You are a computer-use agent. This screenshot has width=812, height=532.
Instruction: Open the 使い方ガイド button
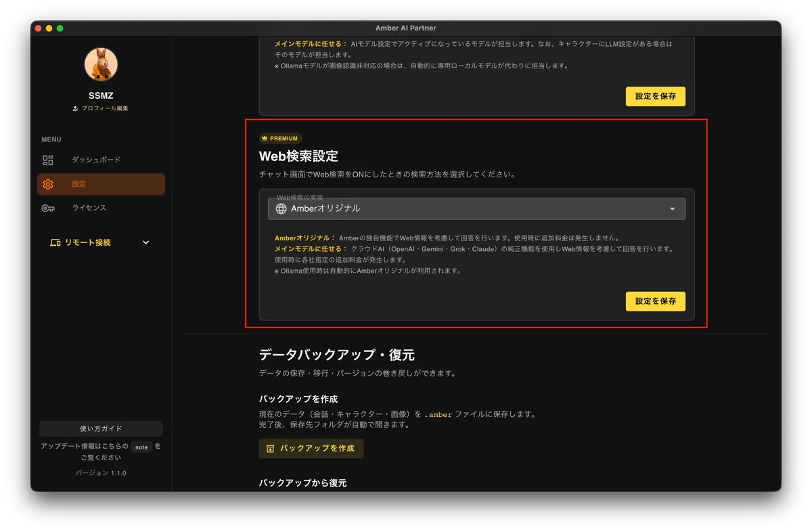coord(101,428)
